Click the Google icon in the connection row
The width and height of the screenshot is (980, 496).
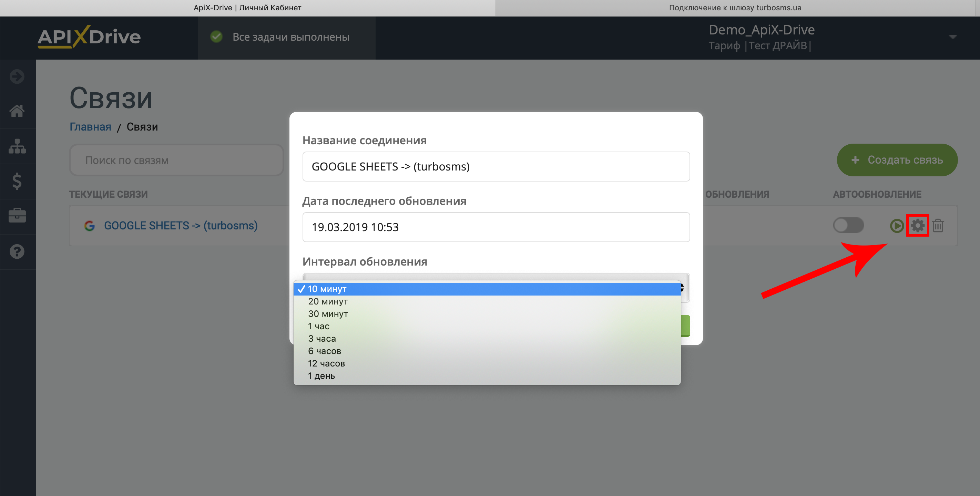pyautogui.click(x=89, y=226)
